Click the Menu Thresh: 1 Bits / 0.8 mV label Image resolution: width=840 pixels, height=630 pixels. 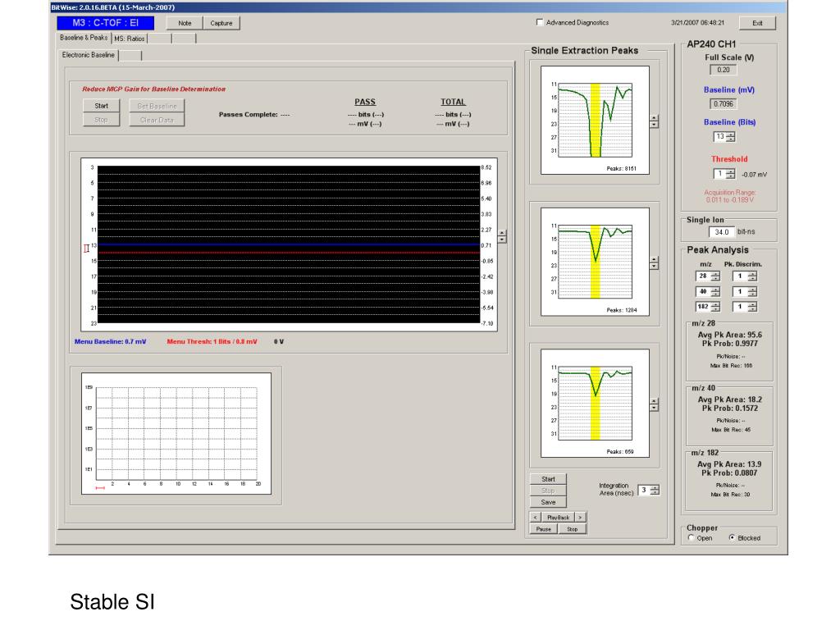tap(212, 342)
